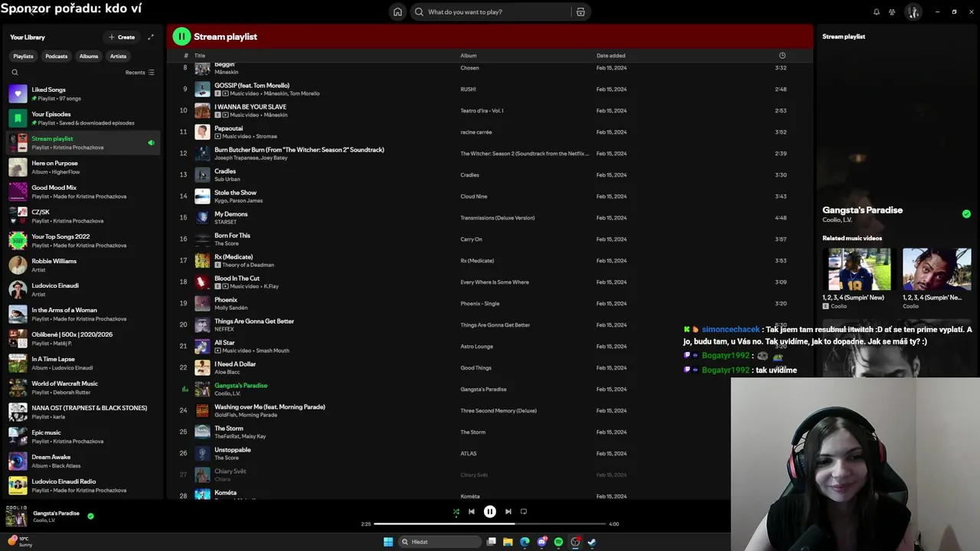
Task: Toggle shuffle in the player bar
Action: coord(456,511)
